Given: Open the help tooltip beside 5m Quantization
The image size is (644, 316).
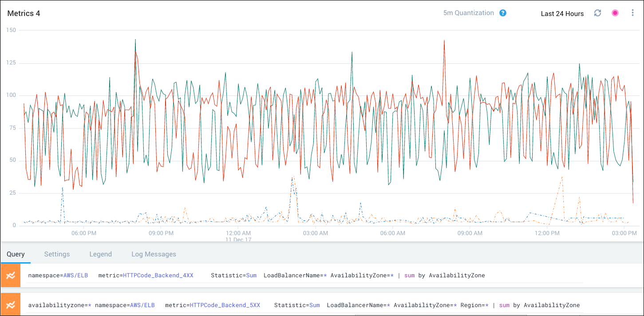Looking at the screenshot, I should (x=503, y=13).
